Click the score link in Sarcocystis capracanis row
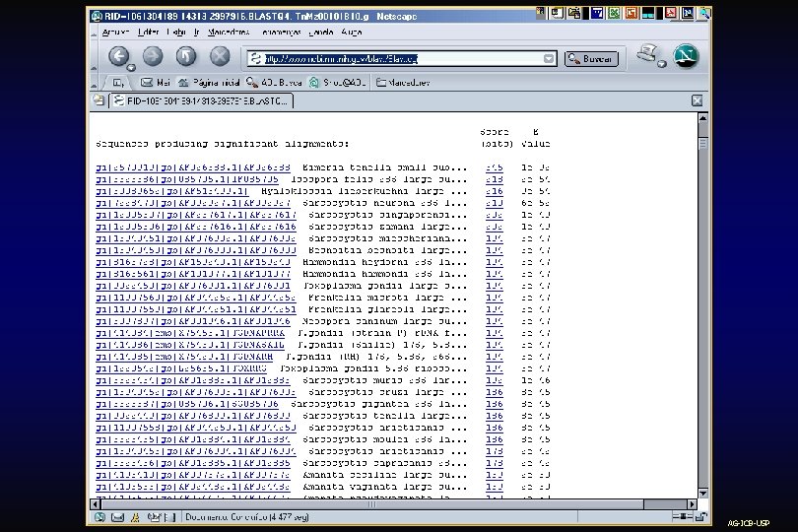Image resolution: width=798 pixels, height=532 pixels. [495, 463]
